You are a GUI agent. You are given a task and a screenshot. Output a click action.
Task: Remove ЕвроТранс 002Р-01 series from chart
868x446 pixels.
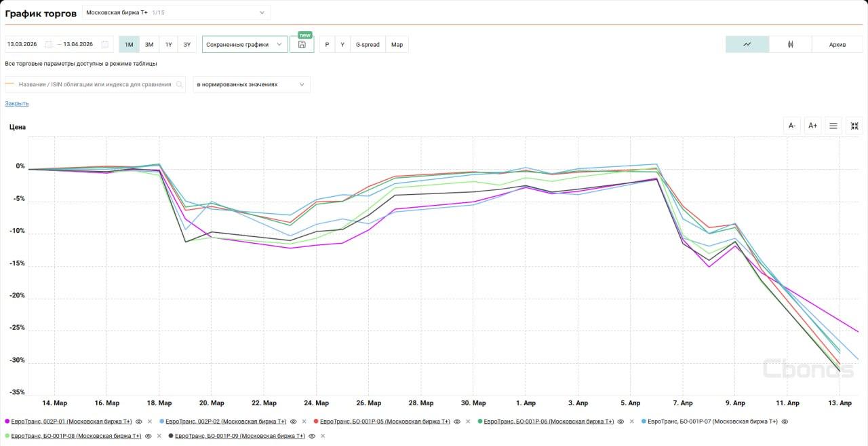(x=150, y=422)
